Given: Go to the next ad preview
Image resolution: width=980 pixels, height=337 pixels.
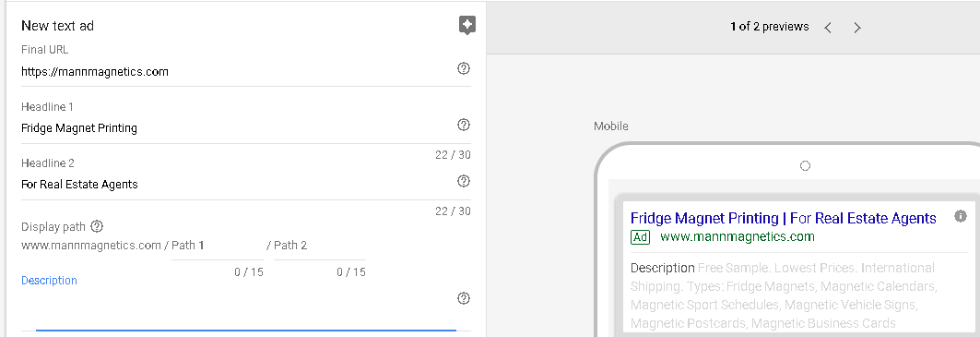Looking at the screenshot, I should click(x=857, y=28).
